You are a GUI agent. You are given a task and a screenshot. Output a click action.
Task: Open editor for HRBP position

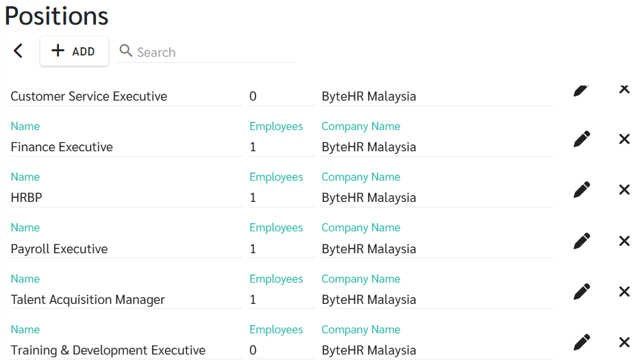click(x=582, y=190)
